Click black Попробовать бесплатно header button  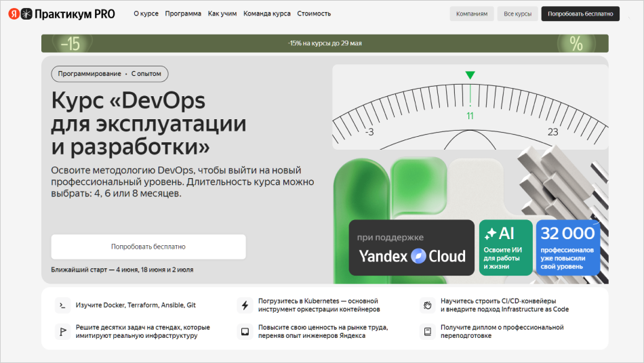pos(580,14)
